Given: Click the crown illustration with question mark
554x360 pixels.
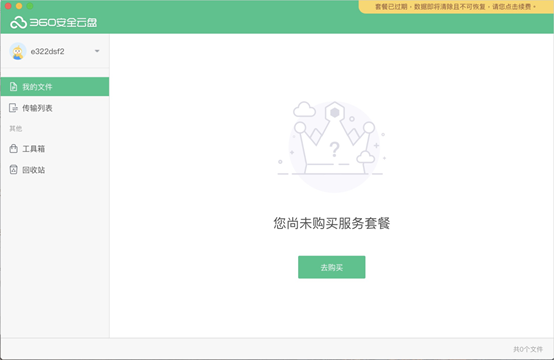Looking at the screenshot, I should (333, 146).
